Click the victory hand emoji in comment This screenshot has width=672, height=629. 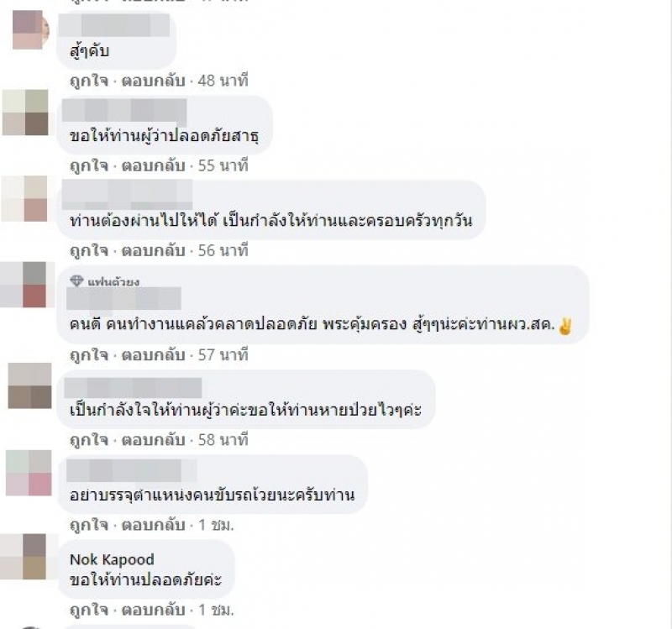point(565,326)
